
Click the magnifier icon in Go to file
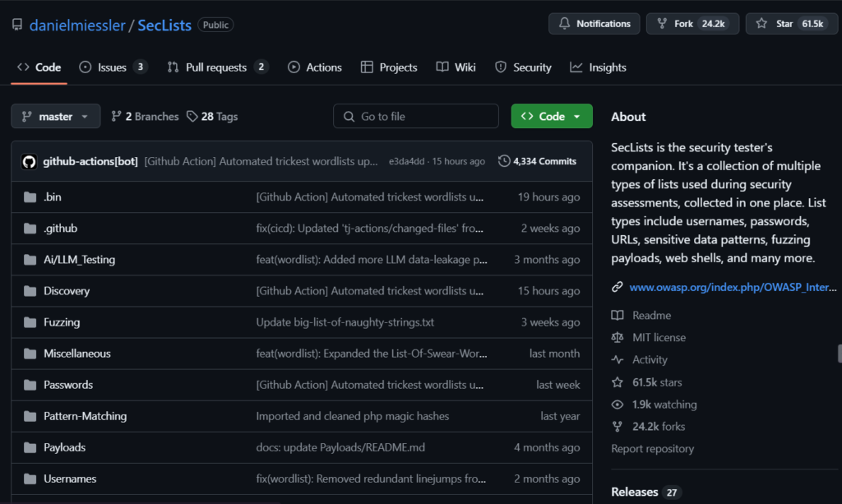[349, 117]
